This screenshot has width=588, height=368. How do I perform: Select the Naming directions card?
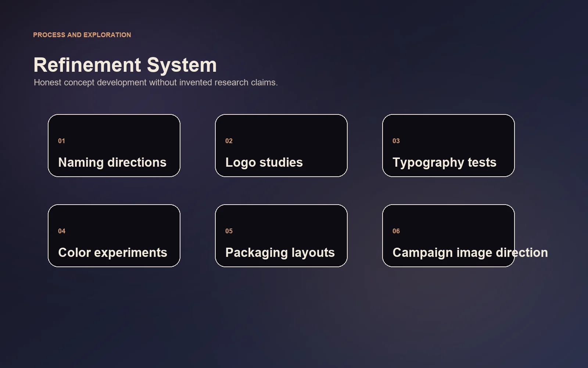(114, 145)
